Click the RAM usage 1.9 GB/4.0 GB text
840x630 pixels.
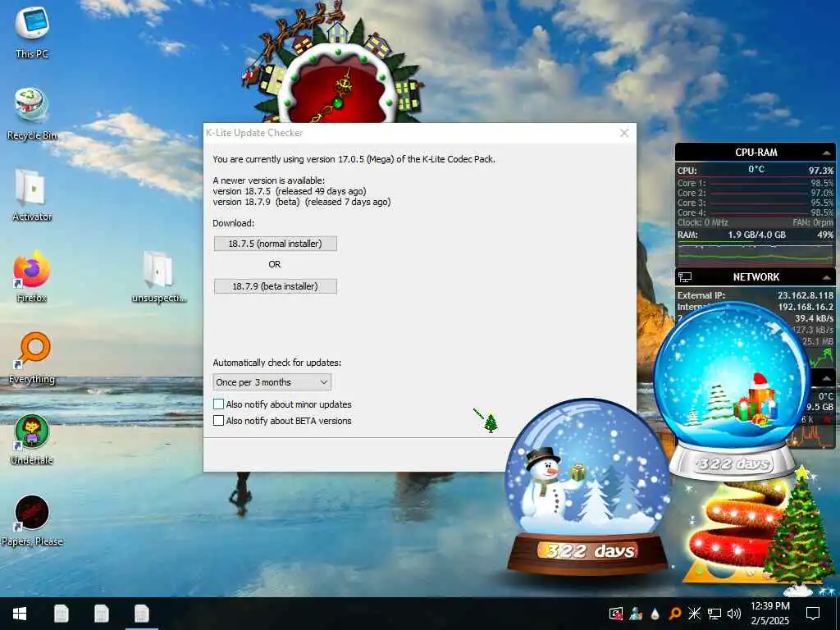[x=756, y=235]
